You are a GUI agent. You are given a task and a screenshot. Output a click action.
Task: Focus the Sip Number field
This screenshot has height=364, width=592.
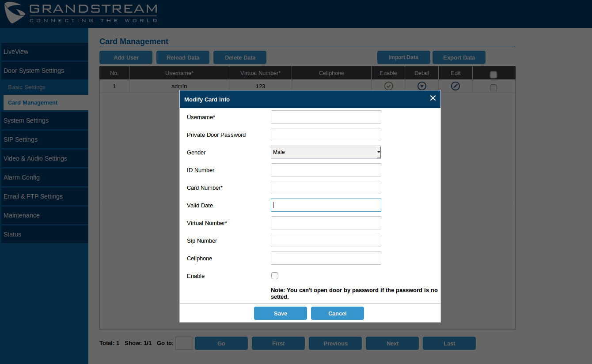pyautogui.click(x=326, y=240)
